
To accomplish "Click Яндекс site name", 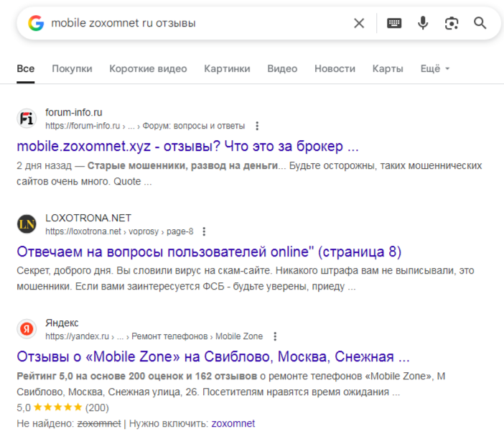I will [62, 323].
